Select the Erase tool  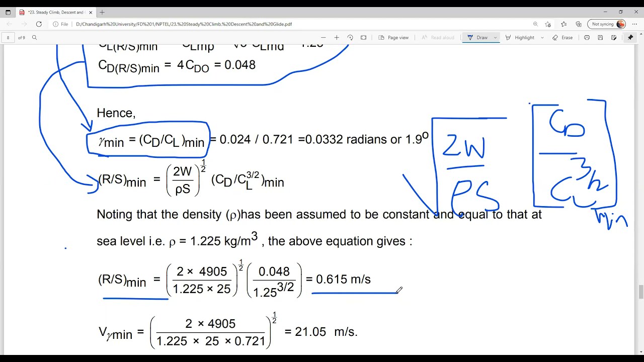click(562, 38)
